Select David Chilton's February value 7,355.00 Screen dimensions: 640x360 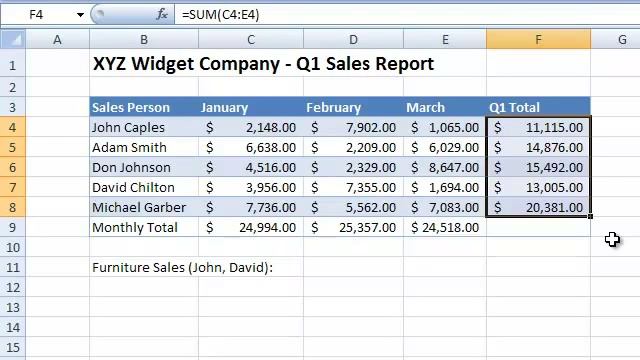tap(353, 187)
